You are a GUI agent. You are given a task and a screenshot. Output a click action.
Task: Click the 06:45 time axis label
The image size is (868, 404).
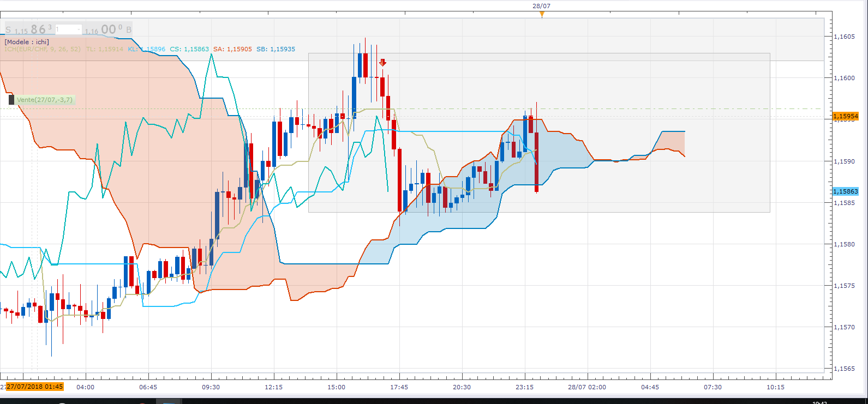tap(148, 387)
